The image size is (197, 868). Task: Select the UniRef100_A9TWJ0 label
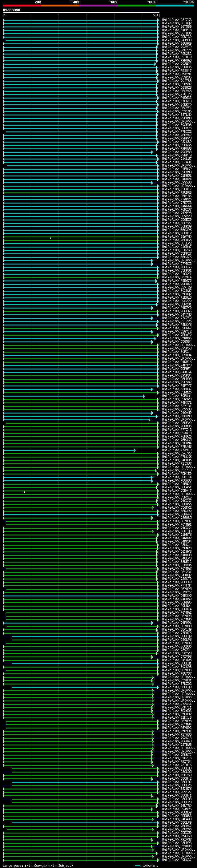click(x=177, y=57)
